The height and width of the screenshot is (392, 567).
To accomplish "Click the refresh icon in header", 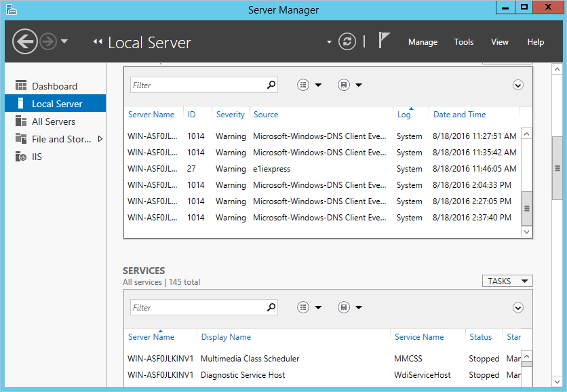I will click(x=347, y=41).
